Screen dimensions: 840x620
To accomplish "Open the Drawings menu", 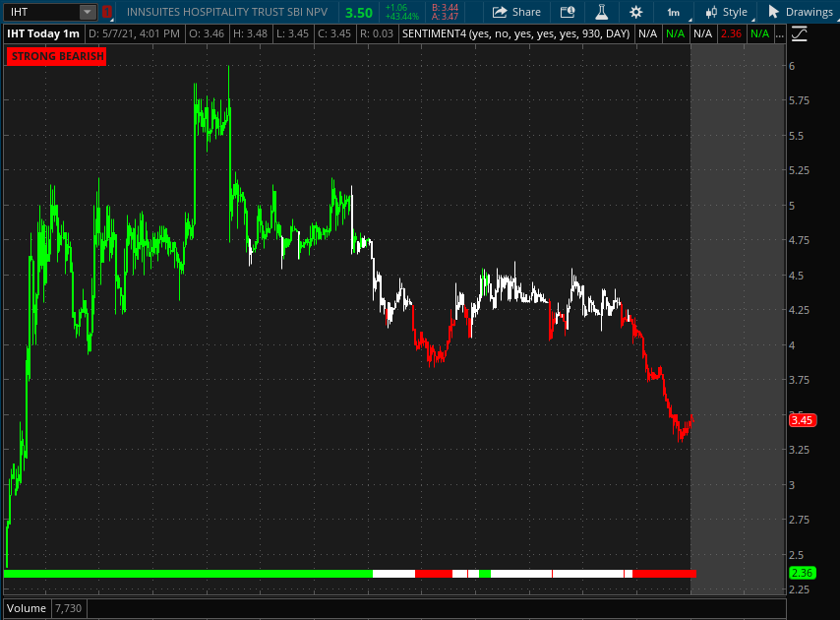I will (801, 12).
